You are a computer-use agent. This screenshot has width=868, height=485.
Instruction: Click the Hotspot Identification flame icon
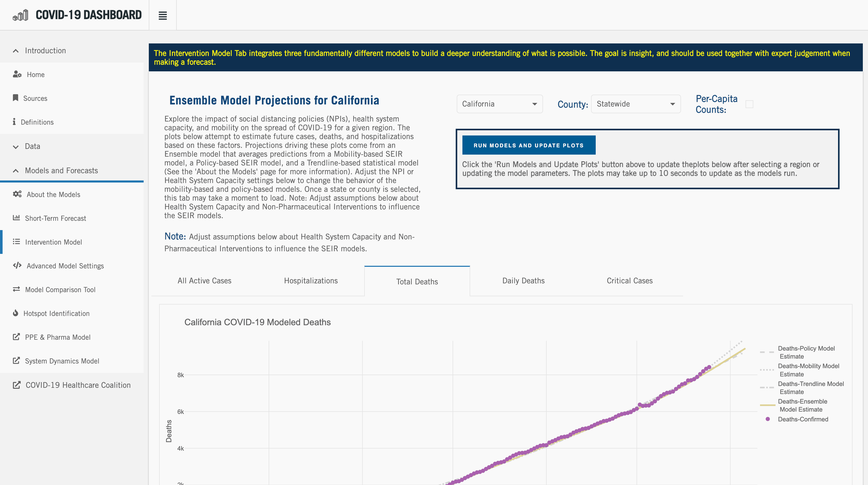pyautogui.click(x=16, y=313)
